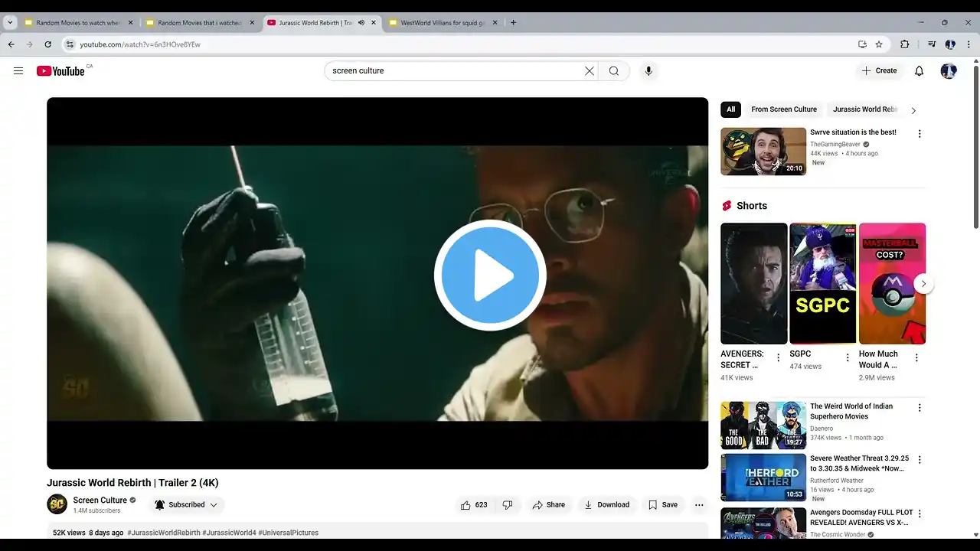
Task: Start voice search with microphone icon
Action: [648, 70]
